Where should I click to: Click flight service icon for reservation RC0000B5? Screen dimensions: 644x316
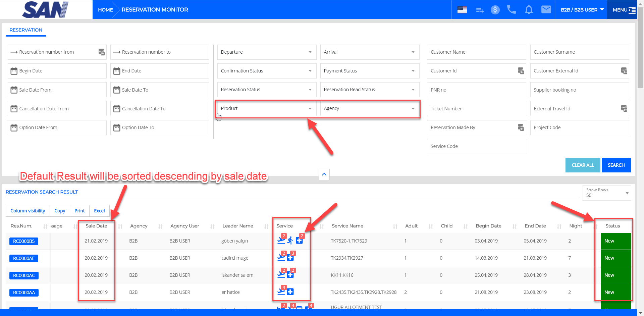point(281,241)
